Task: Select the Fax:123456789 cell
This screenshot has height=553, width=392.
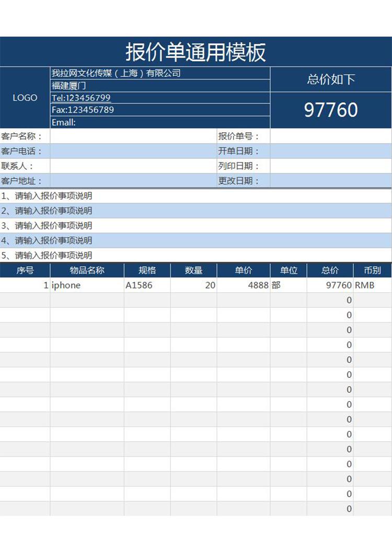Action: [159, 110]
